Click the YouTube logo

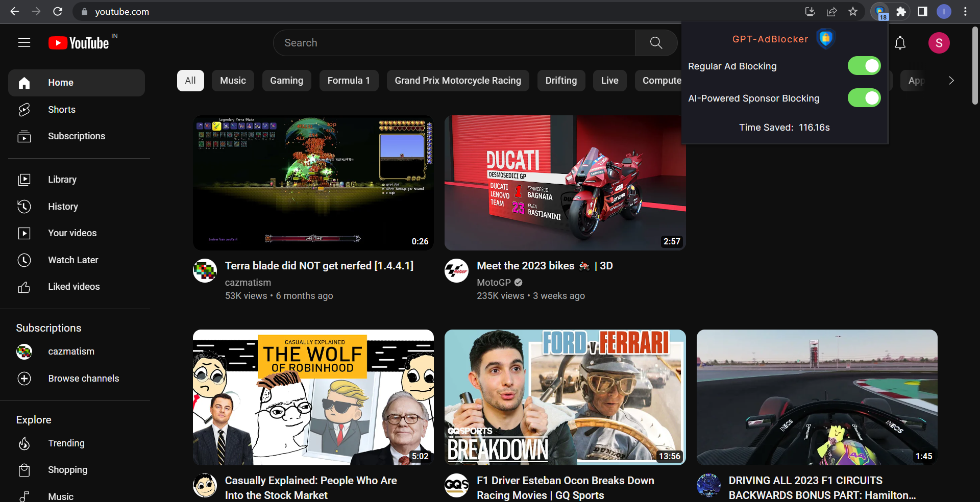pos(79,43)
